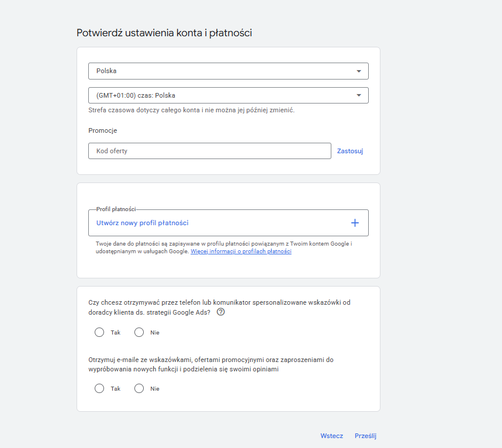Submit the form with Prześlij
The width and height of the screenshot is (502, 448).
coord(366,436)
